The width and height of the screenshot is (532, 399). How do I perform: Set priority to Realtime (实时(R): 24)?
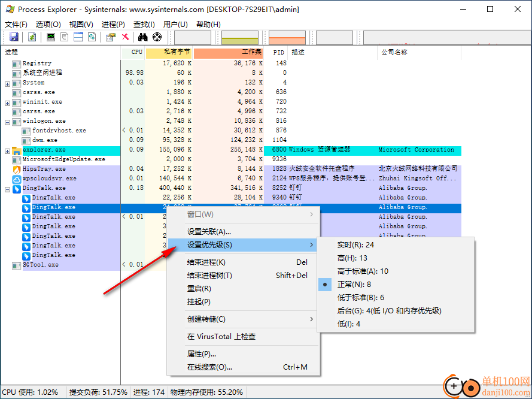click(396, 245)
